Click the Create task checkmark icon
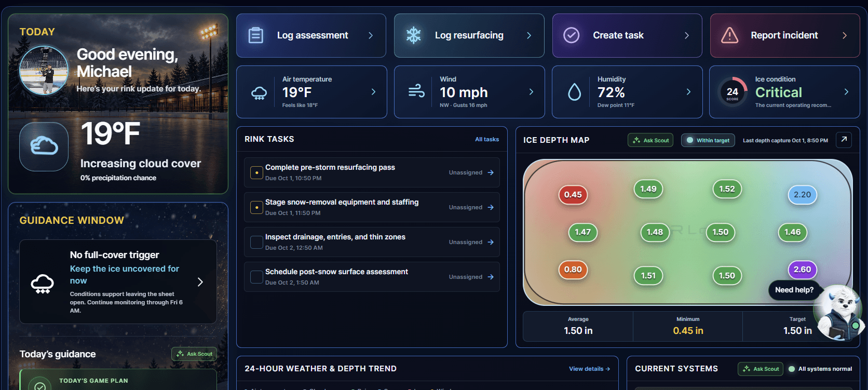The height and width of the screenshot is (390, 868). [571, 35]
